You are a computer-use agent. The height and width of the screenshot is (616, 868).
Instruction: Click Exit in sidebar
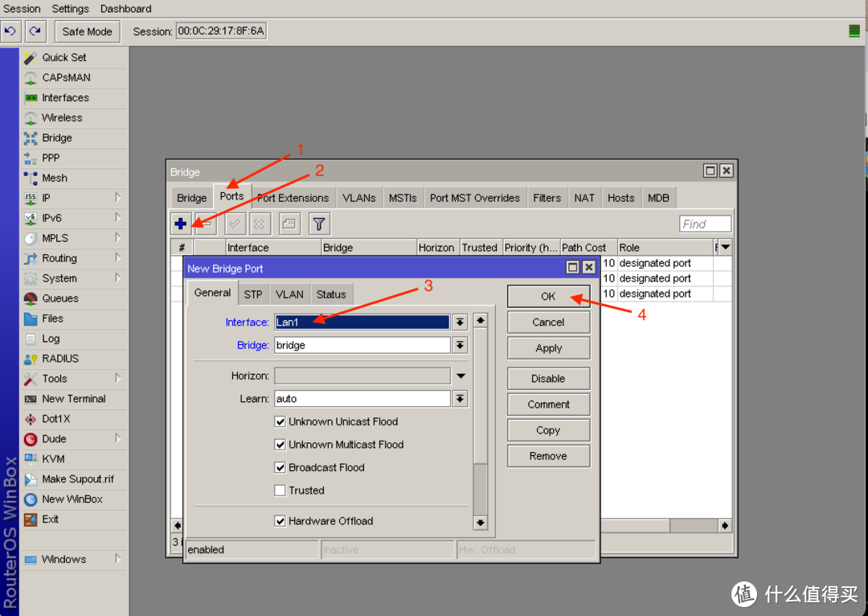point(75,519)
